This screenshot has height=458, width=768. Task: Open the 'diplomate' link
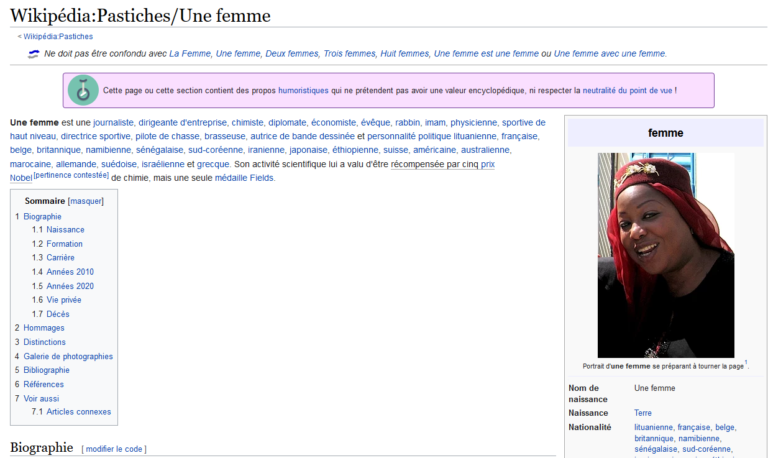[287, 122]
